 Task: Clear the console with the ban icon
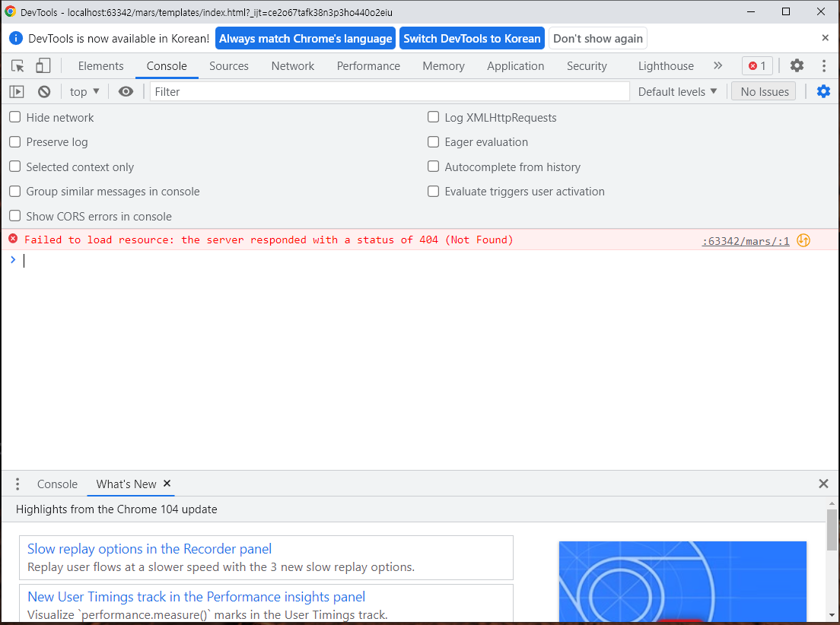[44, 91]
